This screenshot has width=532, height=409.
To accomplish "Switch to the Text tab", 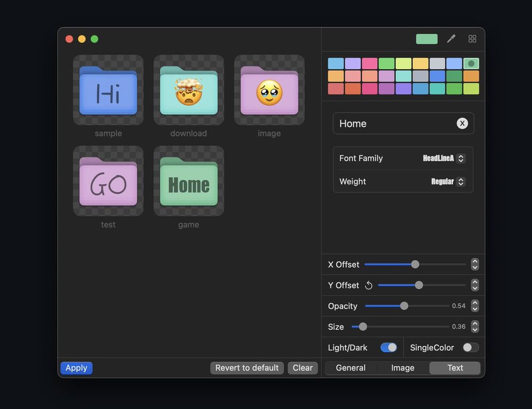I will [x=455, y=368].
